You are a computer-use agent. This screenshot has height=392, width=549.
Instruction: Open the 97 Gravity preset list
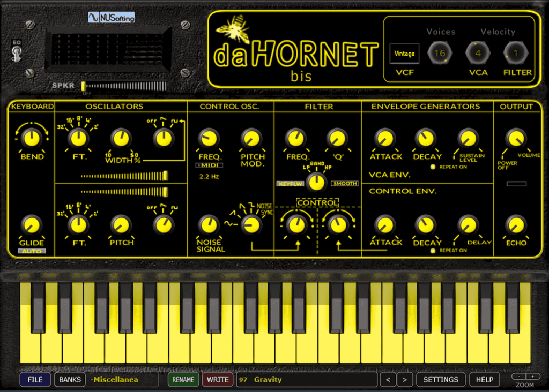(307, 379)
